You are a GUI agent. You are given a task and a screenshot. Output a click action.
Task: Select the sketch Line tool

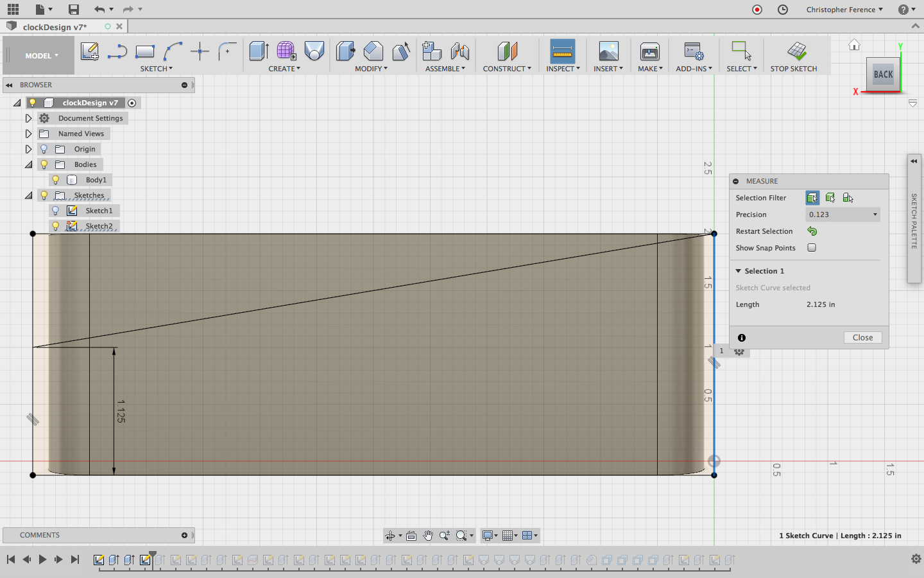(117, 51)
